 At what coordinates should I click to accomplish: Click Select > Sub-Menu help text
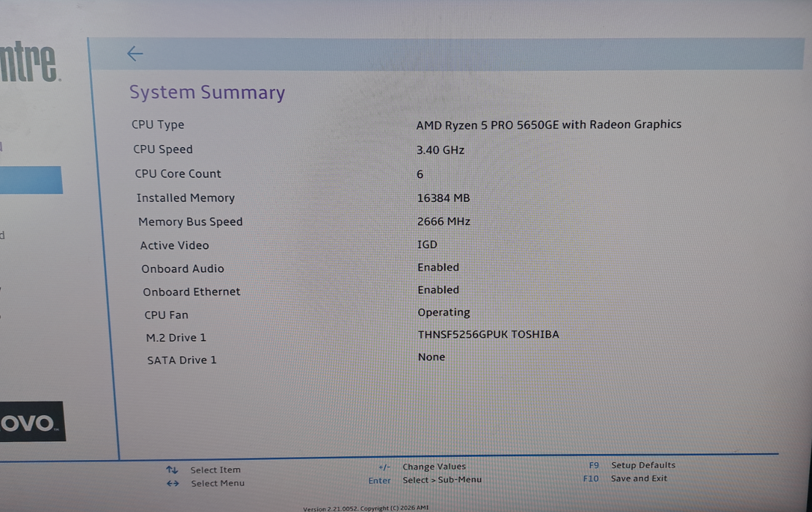pyautogui.click(x=442, y=480)
